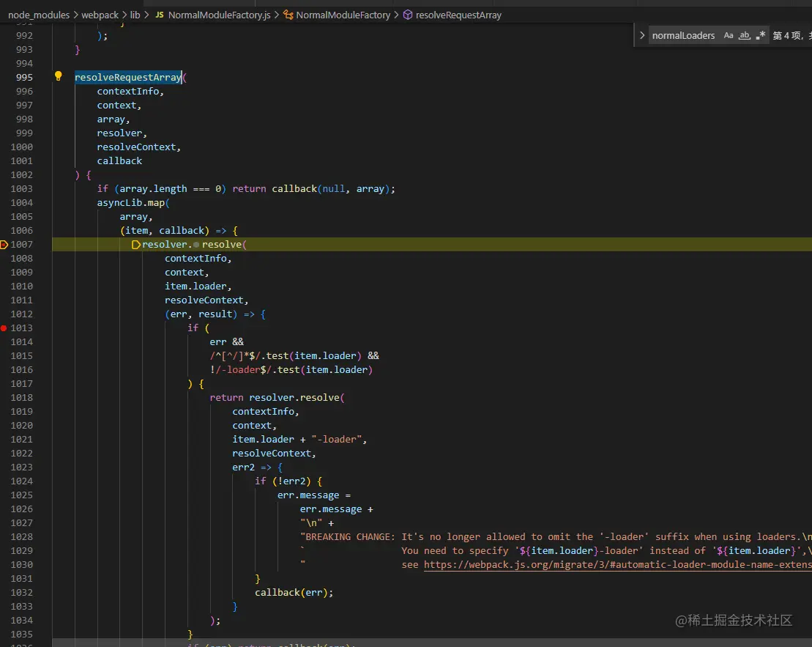This screenshot has height=647, width=812.
Task: Click 'contextInfo,' on line 996
Action: 130,92
